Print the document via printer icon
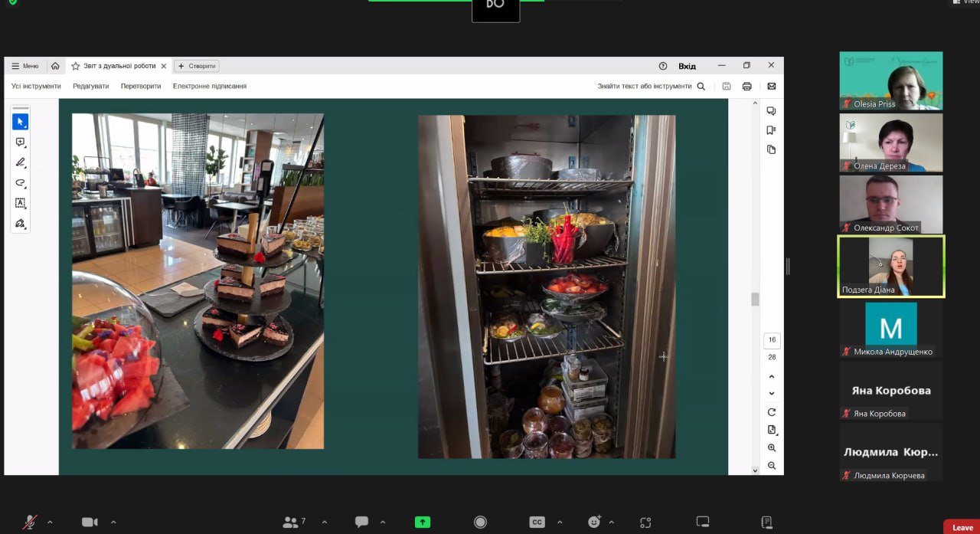 747,86
